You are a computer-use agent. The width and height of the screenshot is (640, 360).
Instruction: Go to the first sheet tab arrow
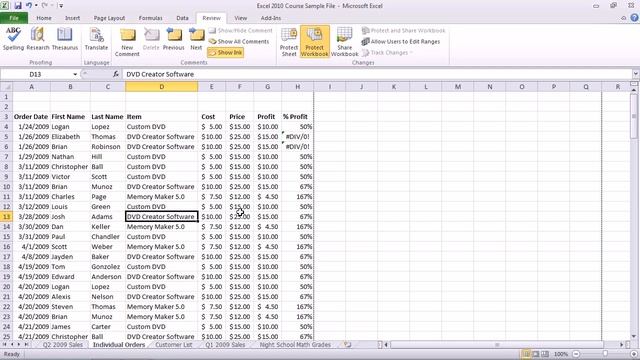[x=4, y=345]
